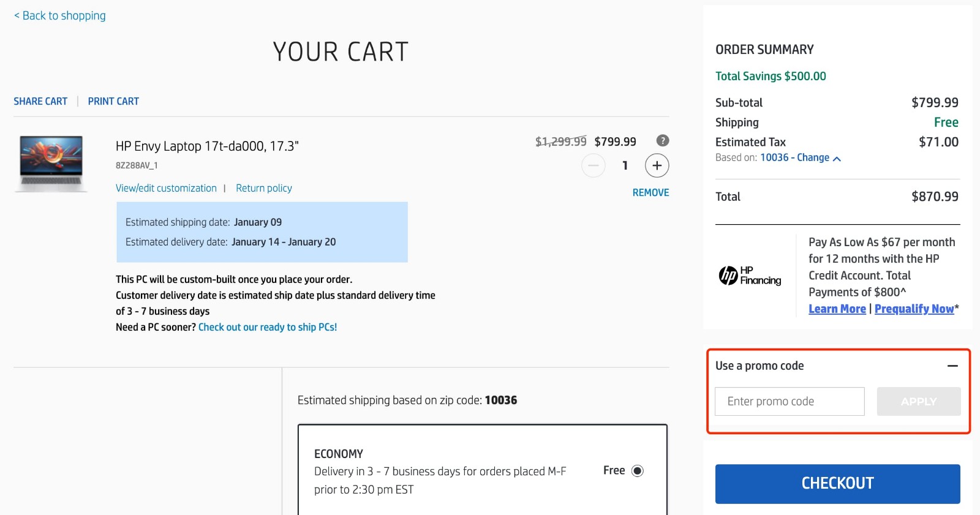Screen dimensions: 980x515
Task: Click the HP Envy laptop thumbnail
Action: click(51, 164)
